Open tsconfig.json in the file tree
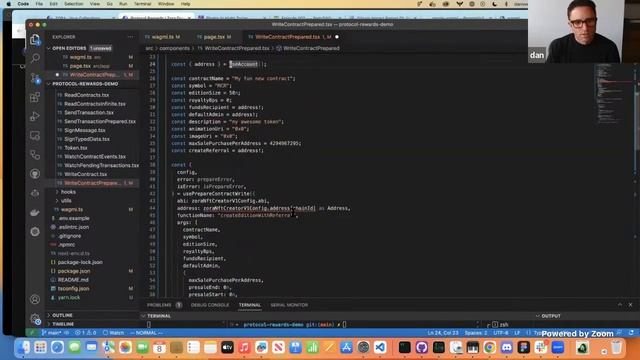Image resolution: width=640 pixels, height=360 pixels. click(73, 289)
